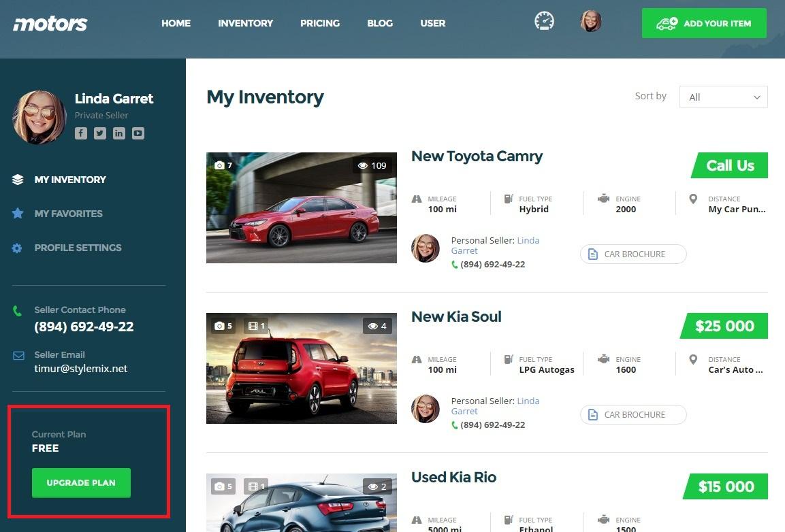Image resolution: width=785 pixels, height=532 pixels.
Task: Select MY FAVORITES in the sidebar
Action: [x=69, y=214]
